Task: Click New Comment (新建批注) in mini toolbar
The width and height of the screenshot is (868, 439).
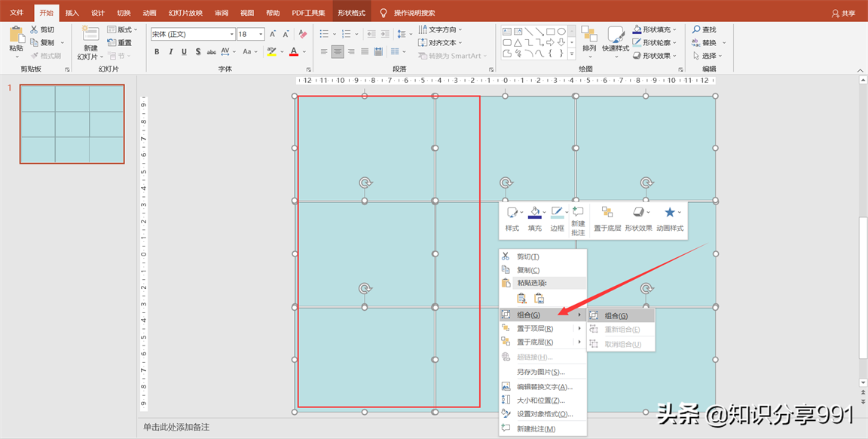Action: tap(578, 213)
